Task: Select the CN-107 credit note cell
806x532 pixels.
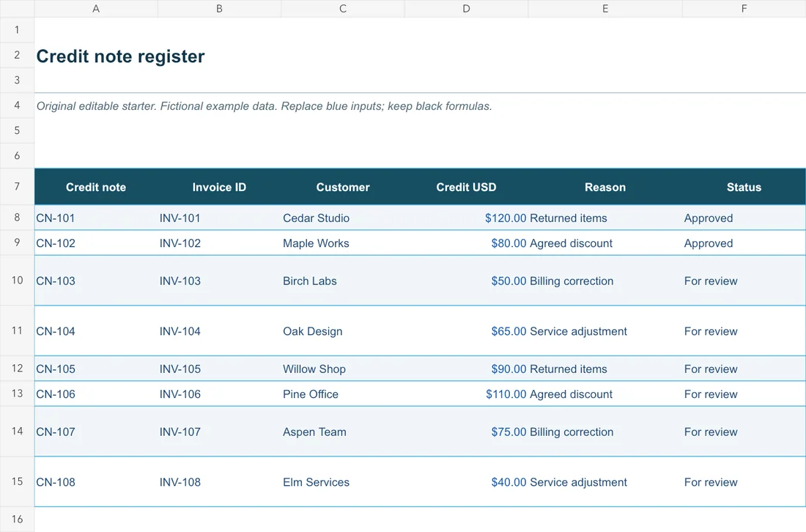Action: click(96, 432)
